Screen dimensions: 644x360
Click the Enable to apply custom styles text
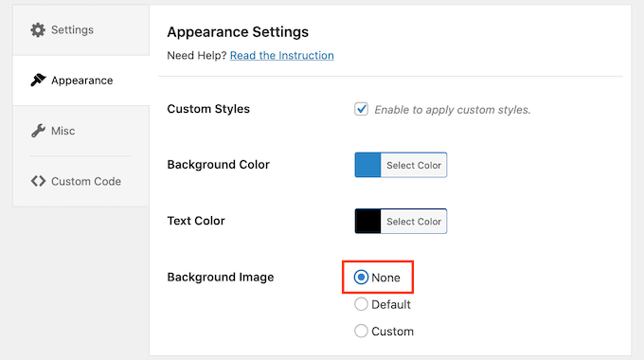pyautogui.click(x=452, y=110)
